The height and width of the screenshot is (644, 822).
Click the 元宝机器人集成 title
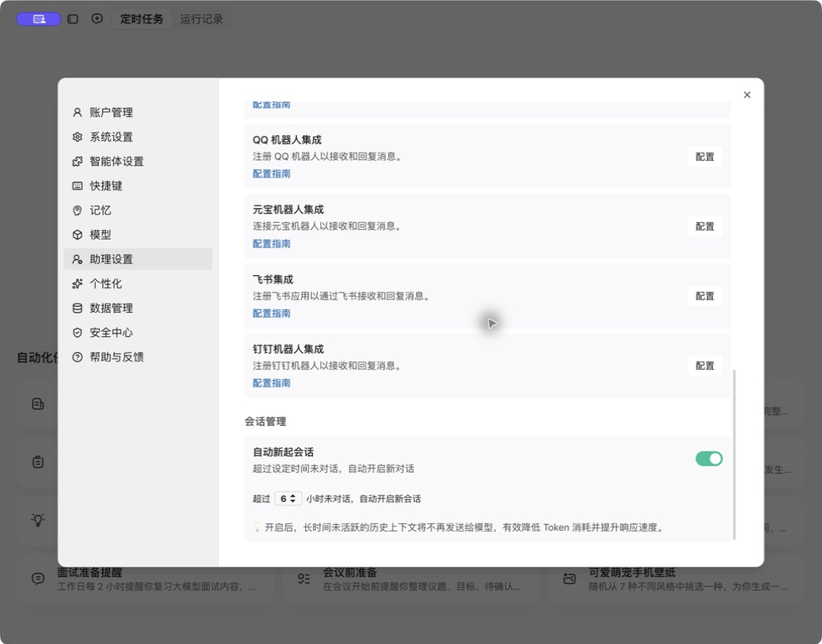289,210
